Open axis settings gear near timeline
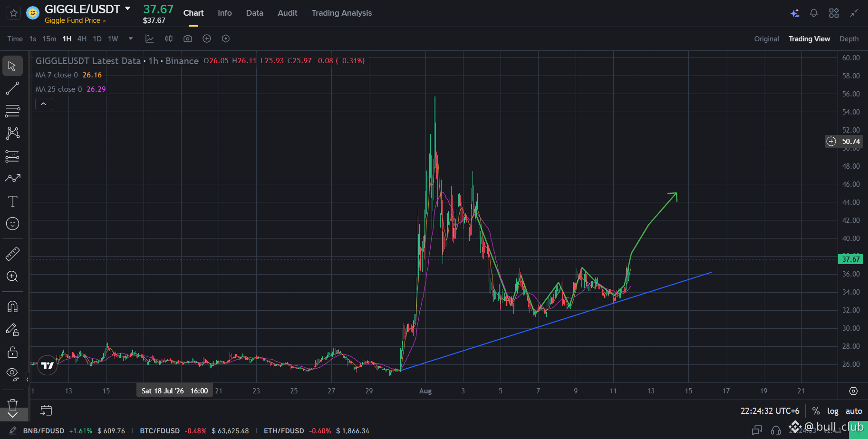Screen dimensions: 868x439 coord(853,391)
